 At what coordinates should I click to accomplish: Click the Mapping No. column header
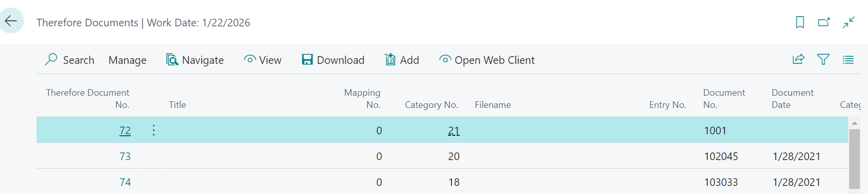362,98
